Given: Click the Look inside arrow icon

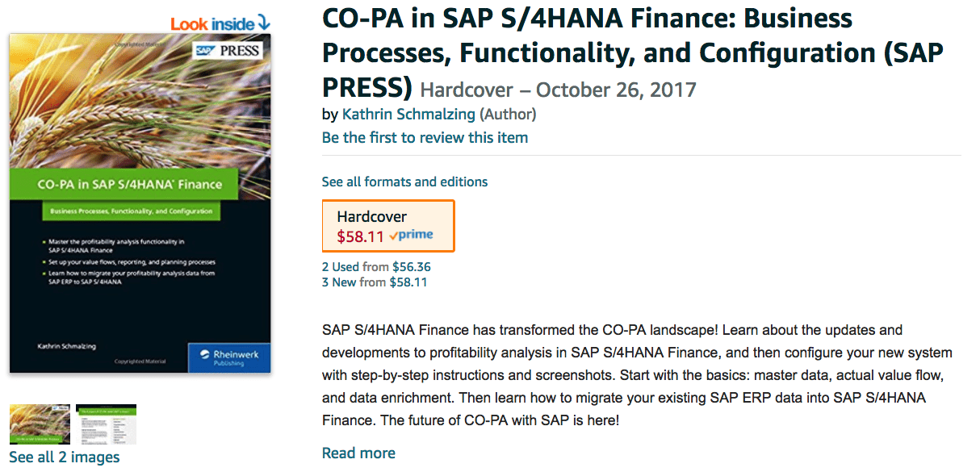Looking at the screenshot, I should pos(262,23).
